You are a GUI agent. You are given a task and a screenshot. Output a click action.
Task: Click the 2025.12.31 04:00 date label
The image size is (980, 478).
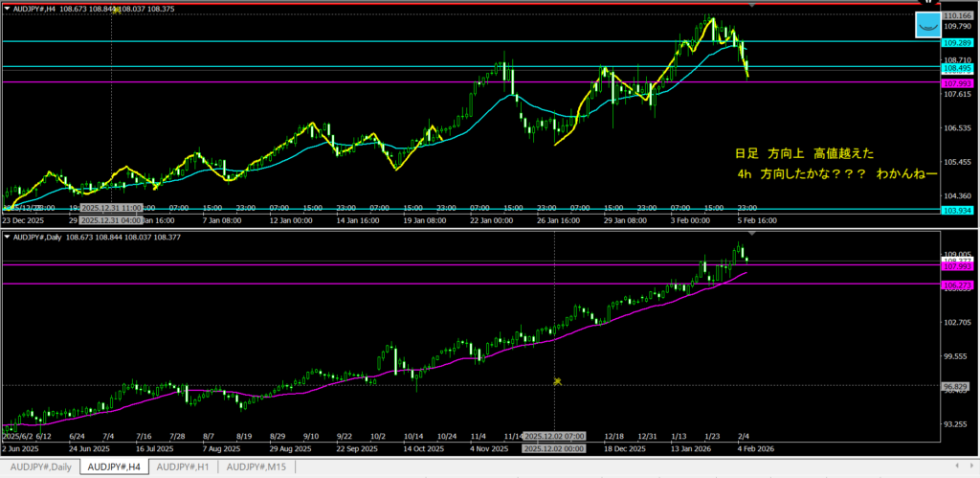pos(112,216)
